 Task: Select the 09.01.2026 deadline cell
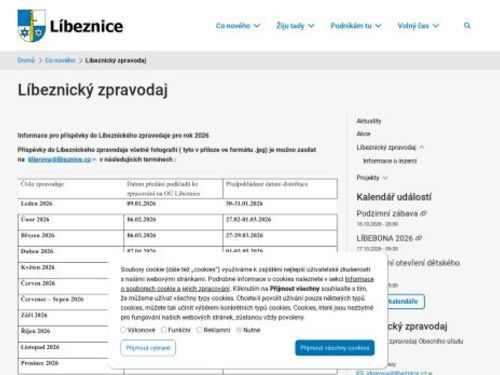pyautogui.click(x=173, y=207)
